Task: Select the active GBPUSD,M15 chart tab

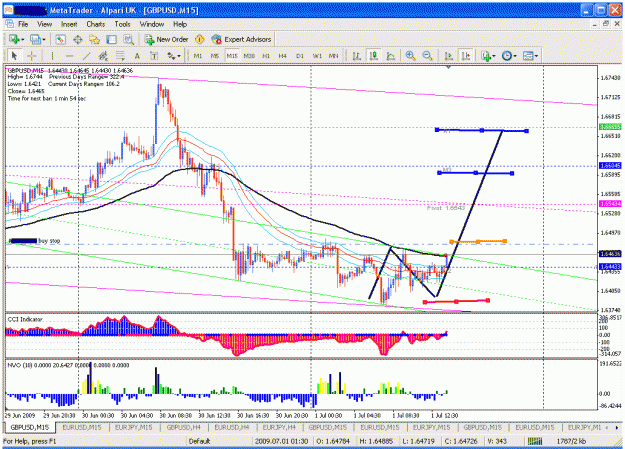Action: (29, 427)
